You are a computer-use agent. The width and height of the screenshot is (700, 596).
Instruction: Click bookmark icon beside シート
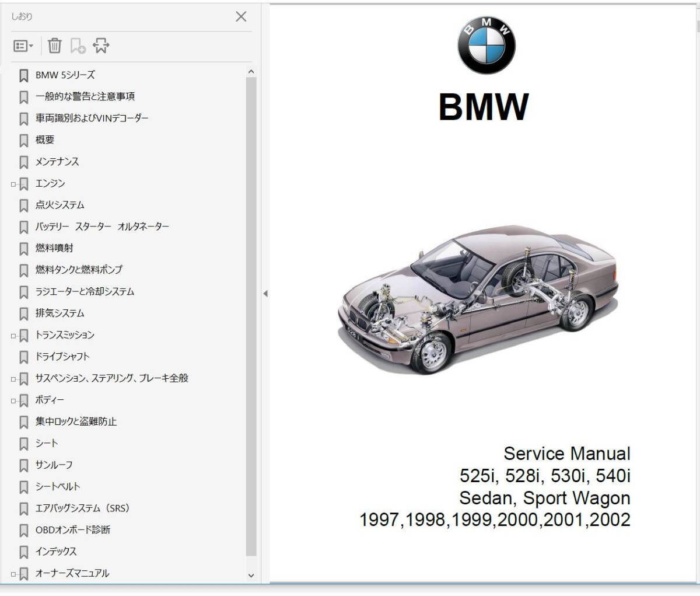[23, 444]
